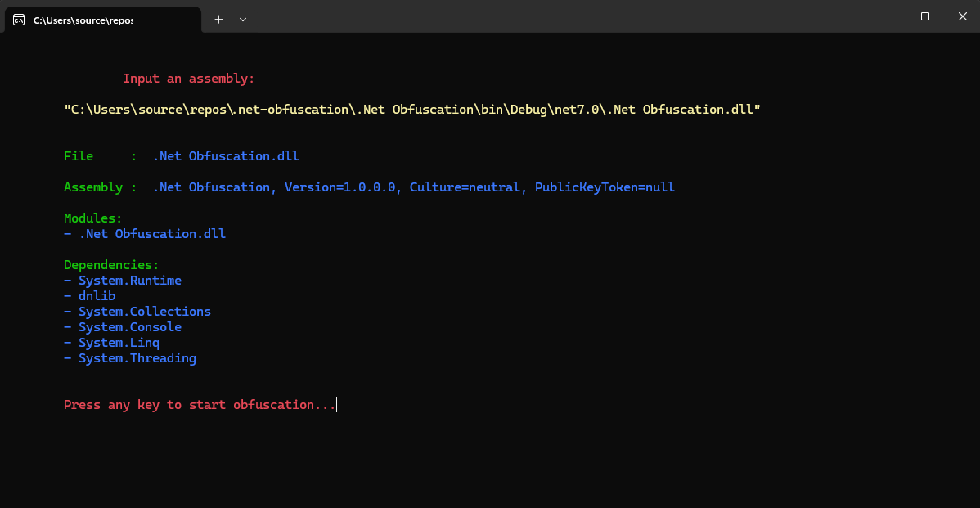Click the "System.Linq" dependency entry
980x508 pixels.
tap(119, 343)
